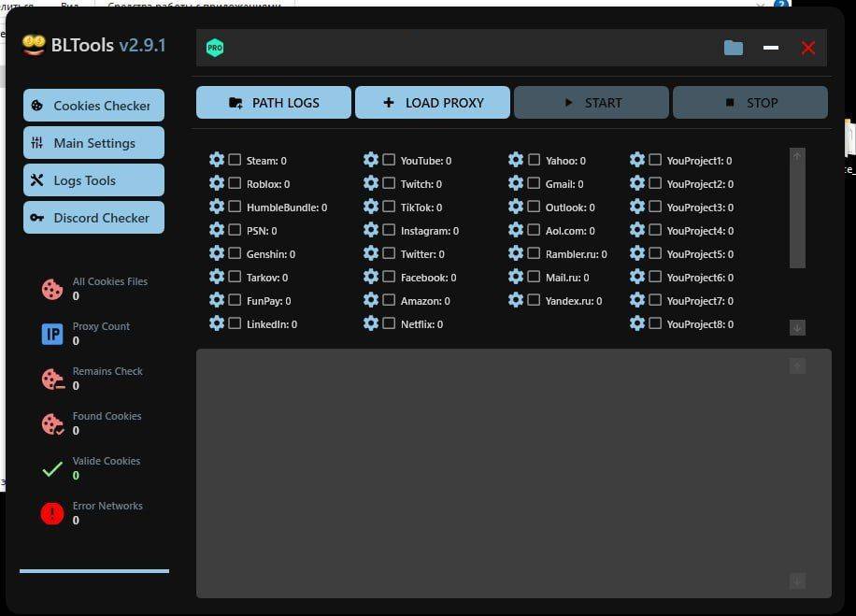856x616 pixels.
Task: Click the gear icon beside Netflix
Action: click(371, 323)
